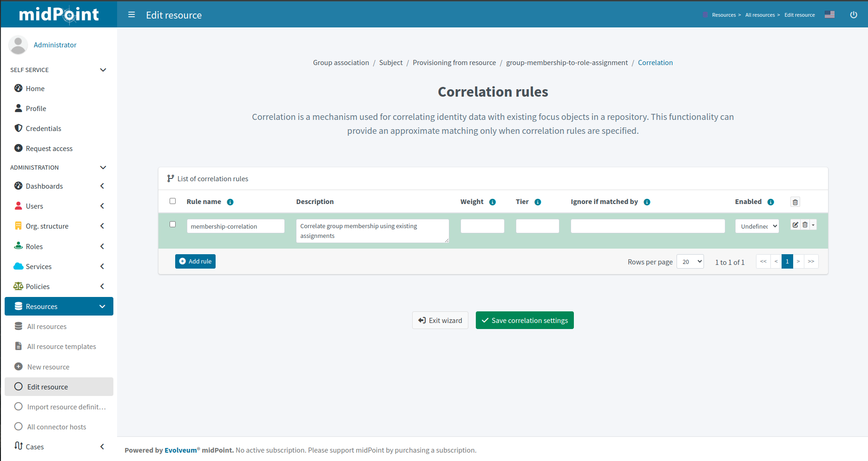
Task: Click the power off icon in the header
Action: click(854, 14)
